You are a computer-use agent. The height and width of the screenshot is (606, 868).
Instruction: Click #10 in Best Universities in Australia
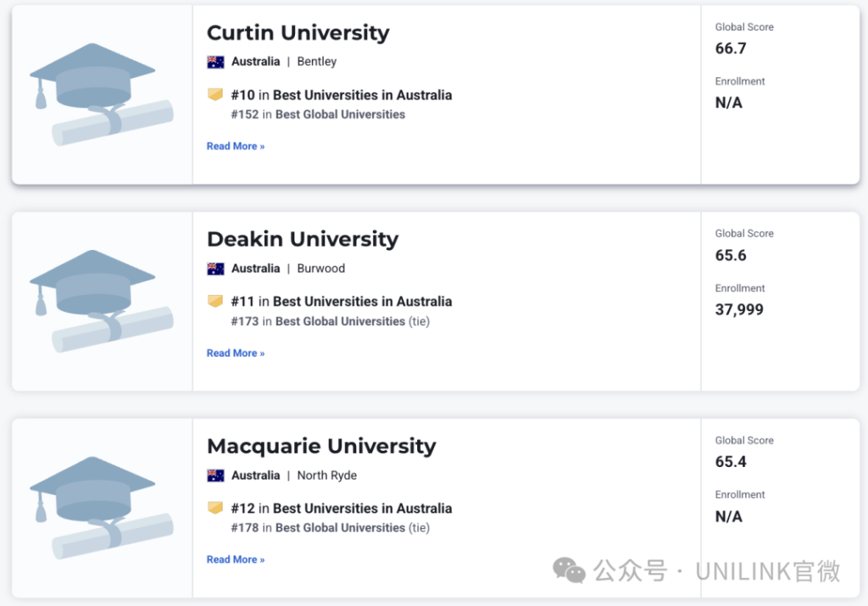tap(342, 95)
